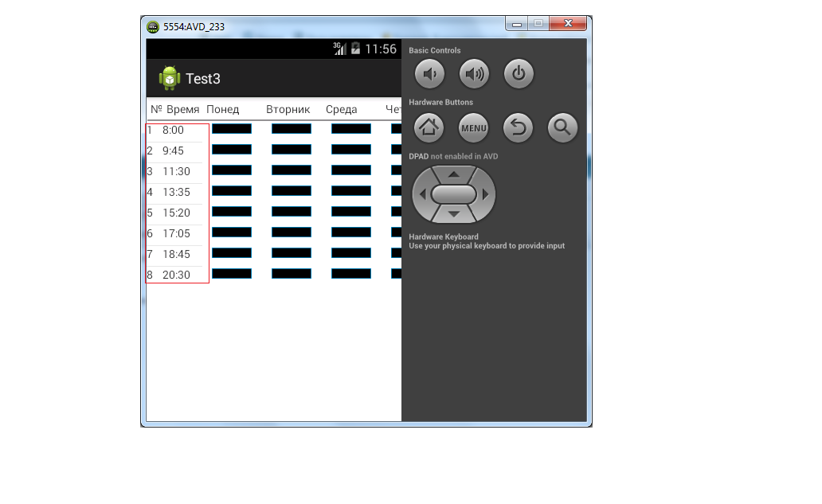Raise the volume with the Basic Controls button
The image size is (822, 504).
[474, 74]
